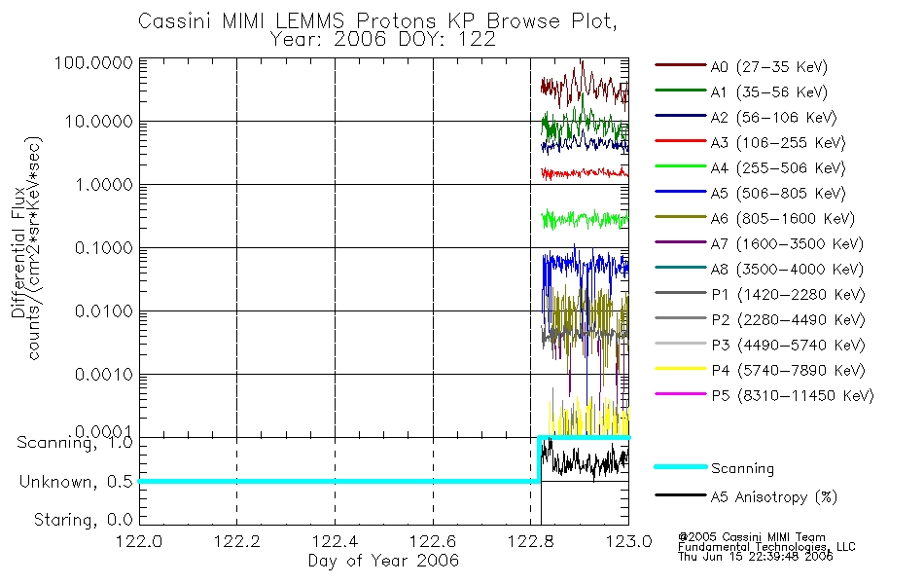Click the A0 (27-35 KeV) legend line

tap(680, 65)
